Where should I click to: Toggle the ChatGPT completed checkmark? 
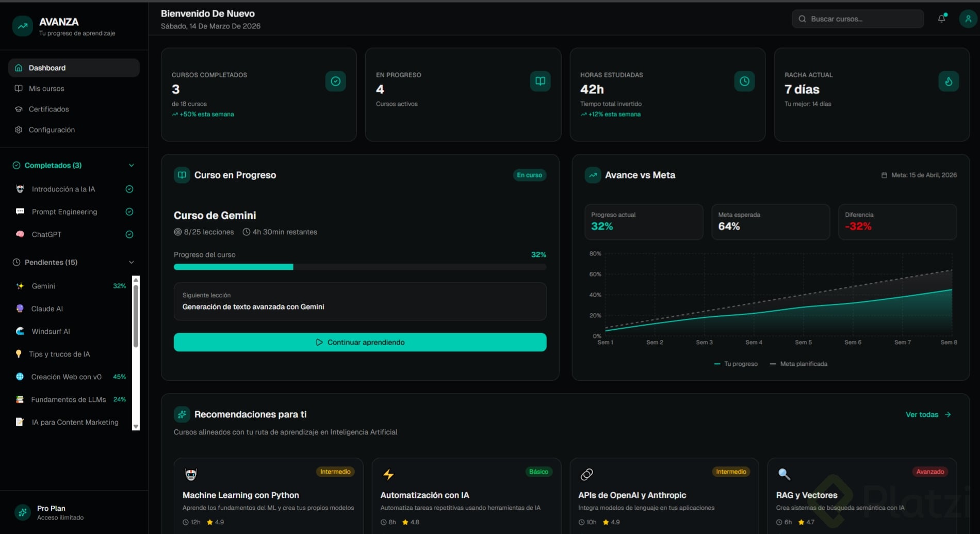point(129,235)
